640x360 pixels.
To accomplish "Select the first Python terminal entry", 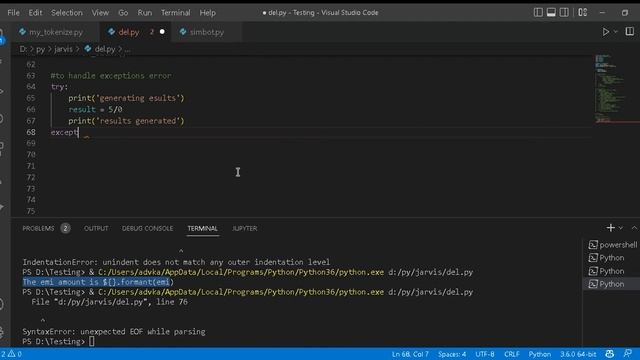I will (612, 258).
